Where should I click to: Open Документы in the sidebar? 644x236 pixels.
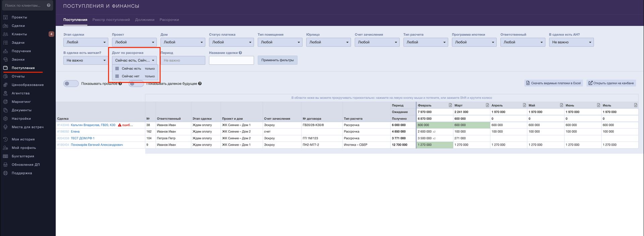click(x=21, y=110)
